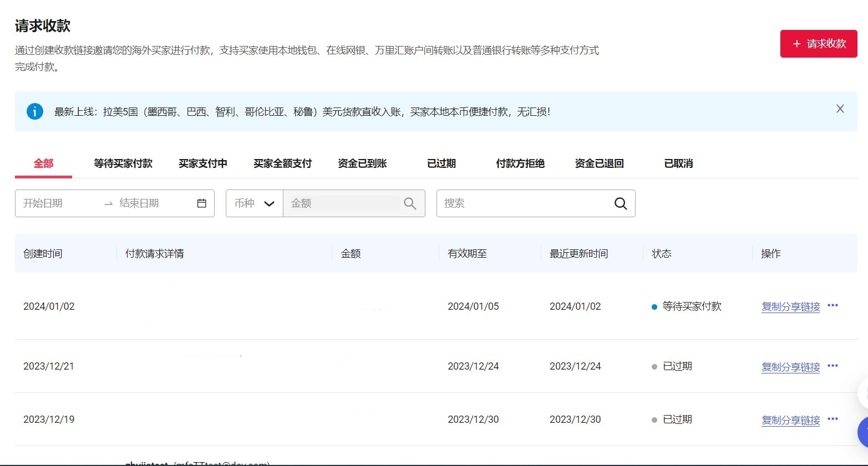
Task: Click the blue info icon in banner
Action: click(x=34, y=111)
